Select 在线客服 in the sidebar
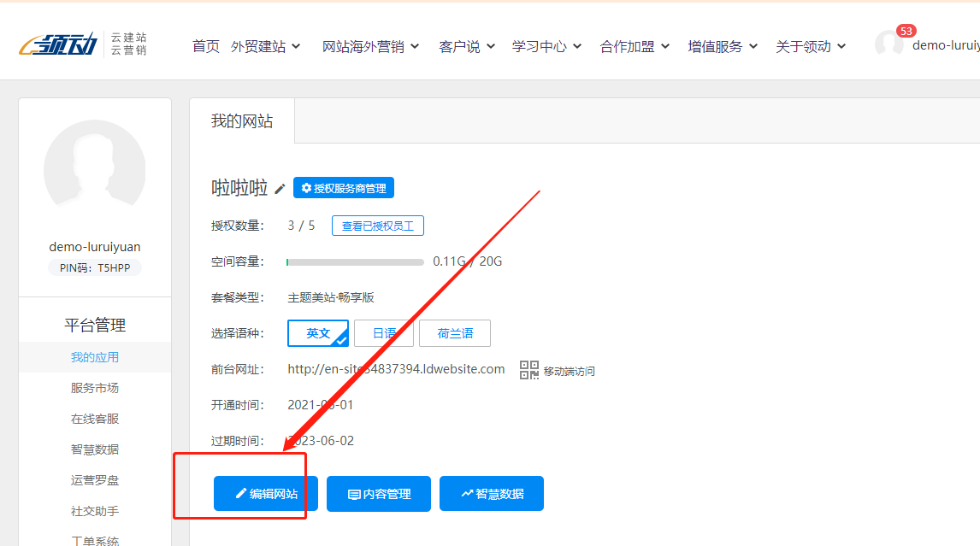This screenshot has height=546, width=980. 95,419
